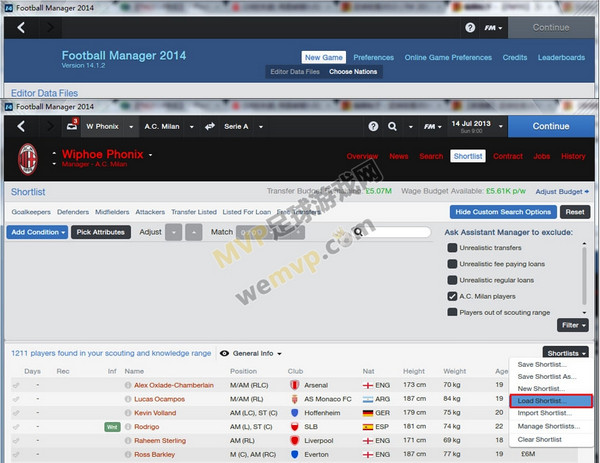Toggle Players out of scouting range checkbox
The height and width of the screenshot is (463, 600).
point(452,312)
